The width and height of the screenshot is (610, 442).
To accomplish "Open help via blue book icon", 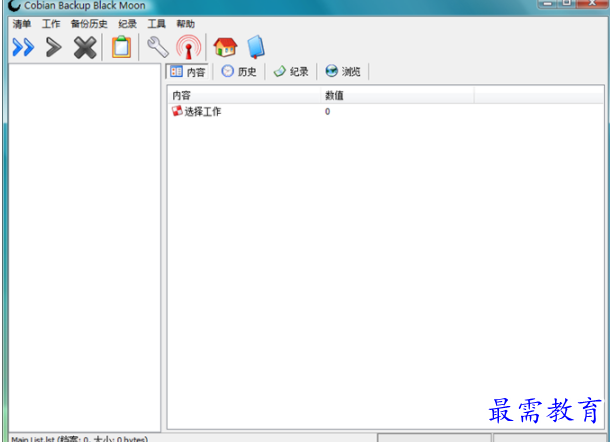I will tap(256, 47).
